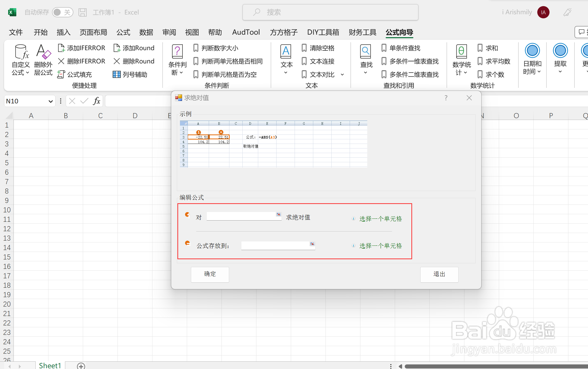
Task: Switch to the 插入 tab
Action: [x=63, y=32]
